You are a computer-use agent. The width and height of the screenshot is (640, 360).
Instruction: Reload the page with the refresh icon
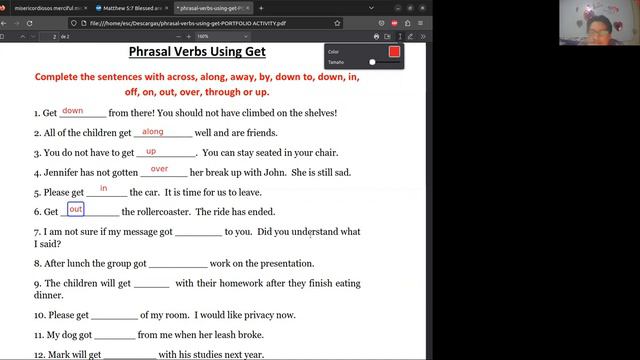29,23
